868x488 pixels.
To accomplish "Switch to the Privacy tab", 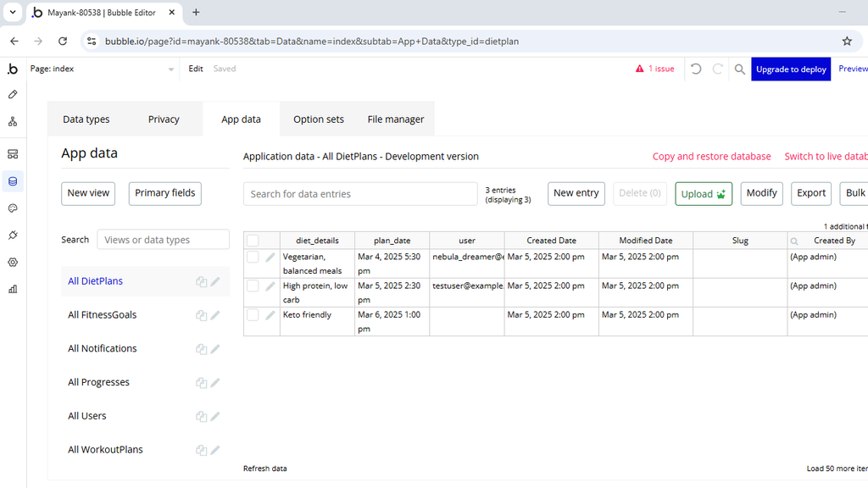I will tap(163, 119).
